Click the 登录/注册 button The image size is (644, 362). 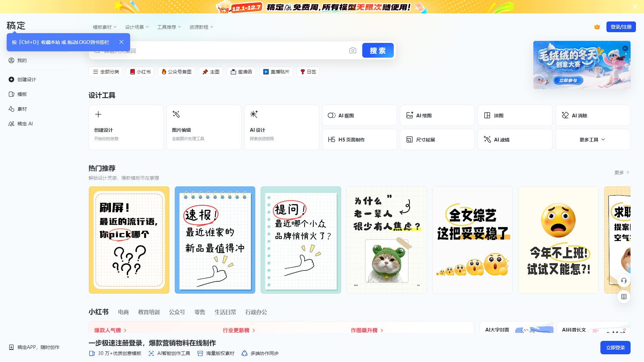(621, 27)
